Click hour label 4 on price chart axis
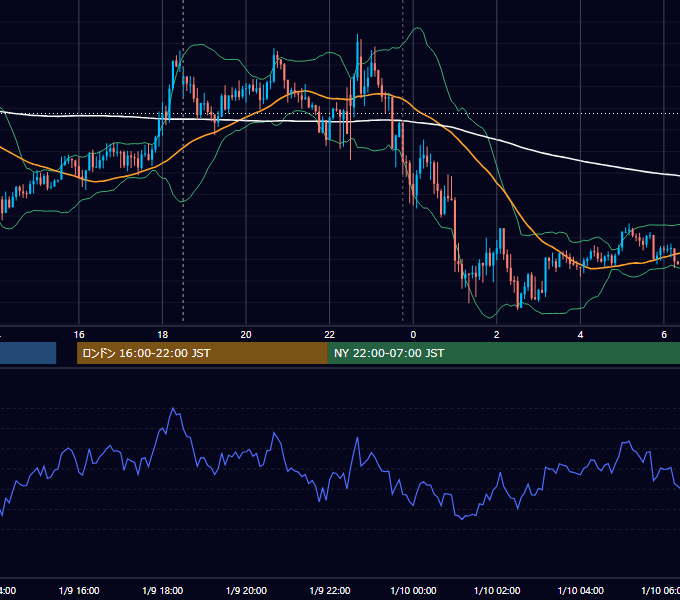 580,334
